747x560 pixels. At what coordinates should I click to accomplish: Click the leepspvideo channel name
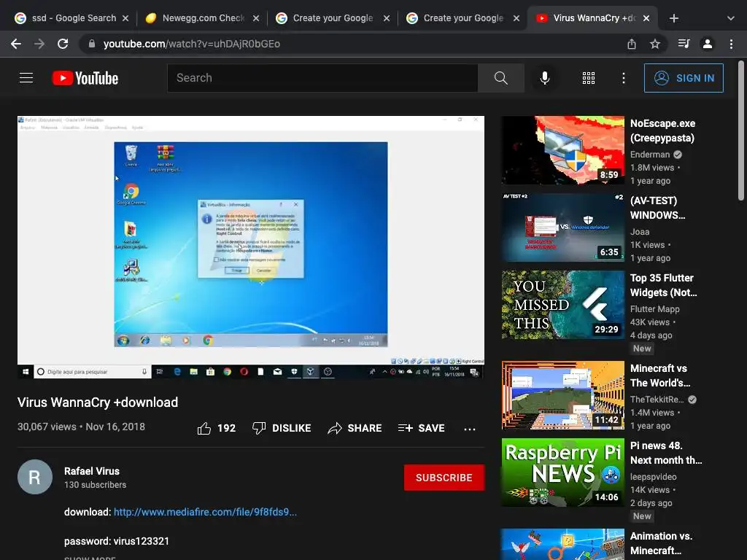tap(653, 477)
